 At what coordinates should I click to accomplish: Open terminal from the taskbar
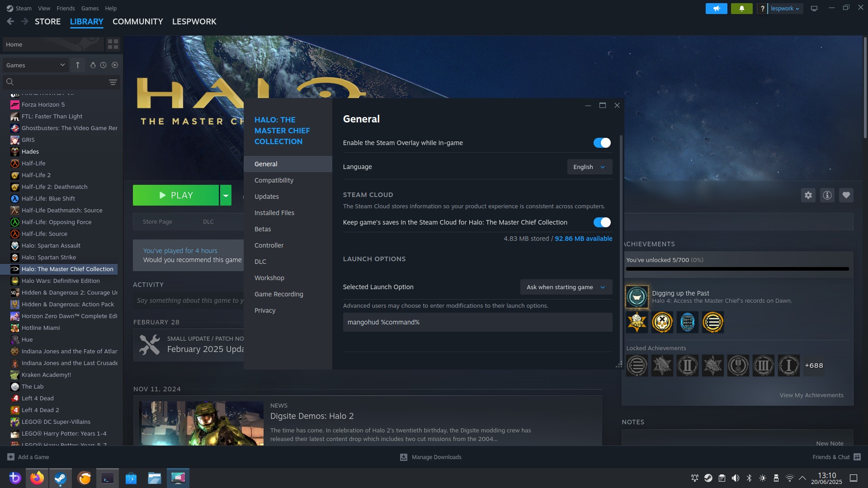point(108,478)
